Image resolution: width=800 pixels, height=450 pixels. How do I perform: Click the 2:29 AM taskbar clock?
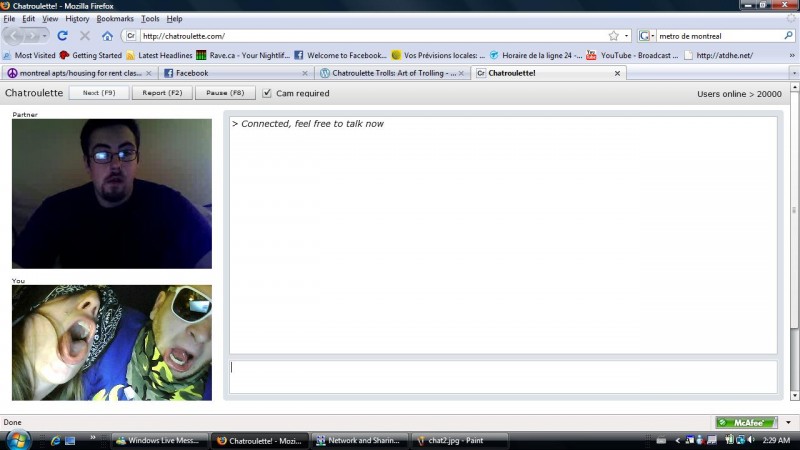776,440
